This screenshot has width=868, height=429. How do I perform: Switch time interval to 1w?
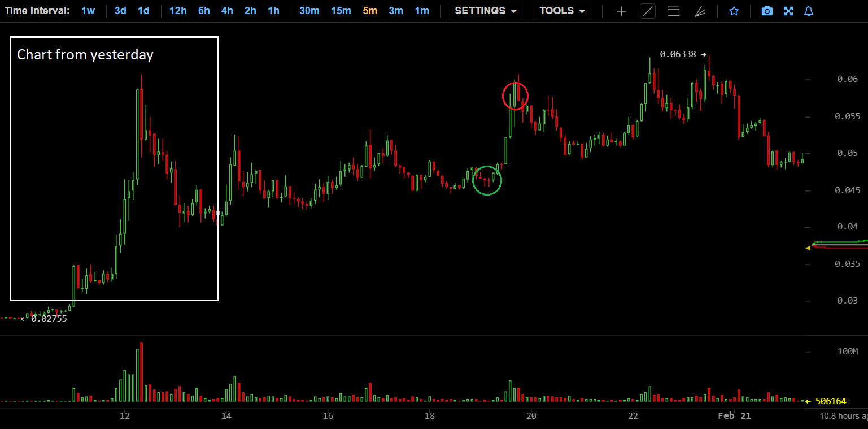88,11
